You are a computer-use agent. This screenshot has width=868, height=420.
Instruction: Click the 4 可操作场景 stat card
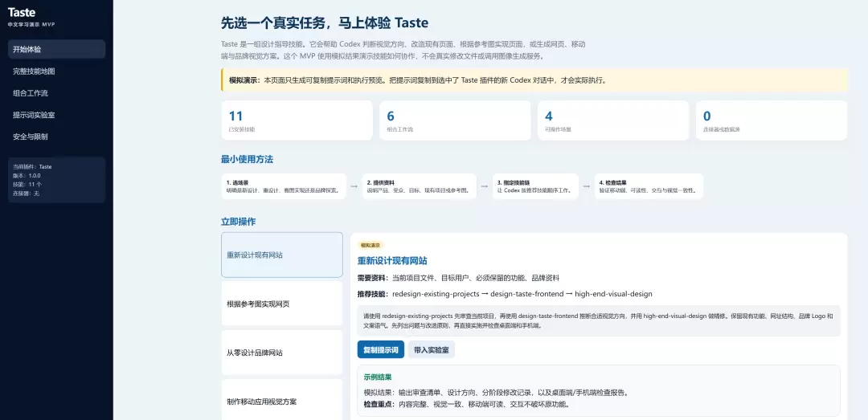[x=613, y=120]
